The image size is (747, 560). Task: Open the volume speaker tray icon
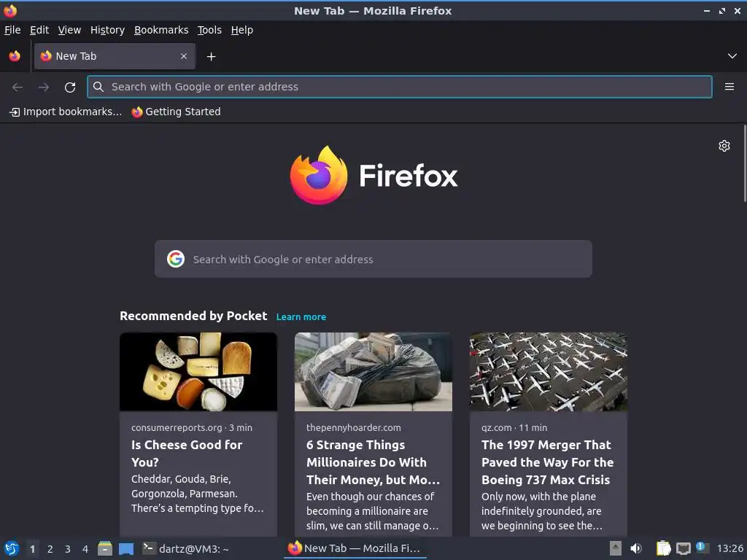point(636,548)
